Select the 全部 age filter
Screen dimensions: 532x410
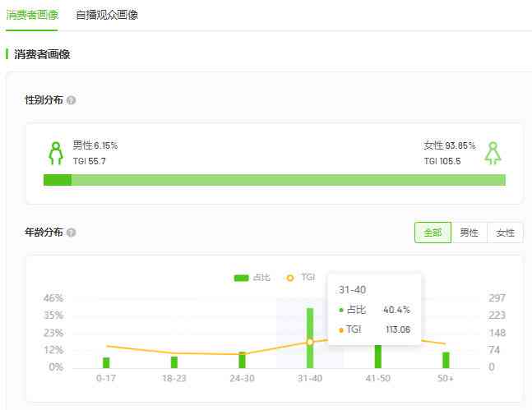433,233
